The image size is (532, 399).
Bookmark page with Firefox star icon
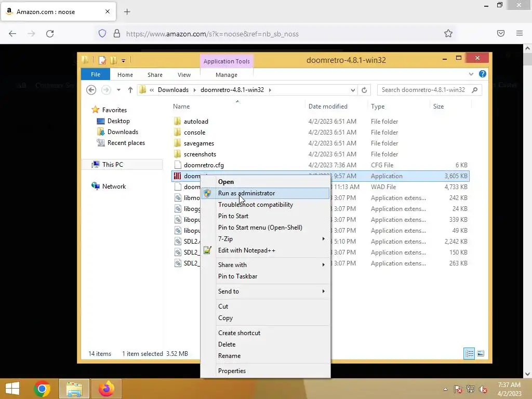[x=448, y=33]
